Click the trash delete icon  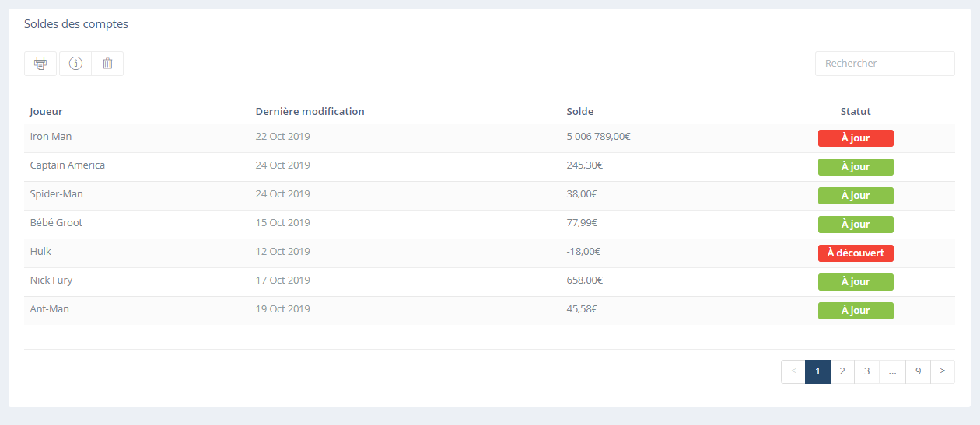107,64
